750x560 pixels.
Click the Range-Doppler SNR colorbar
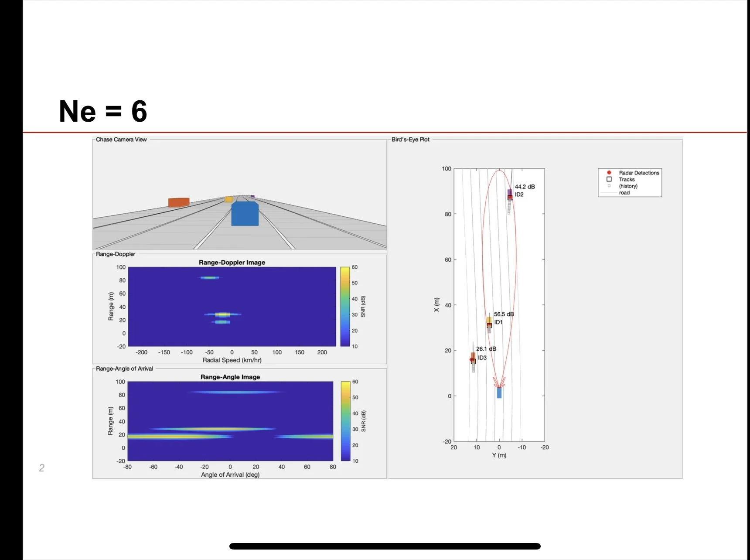pos(345,307)
